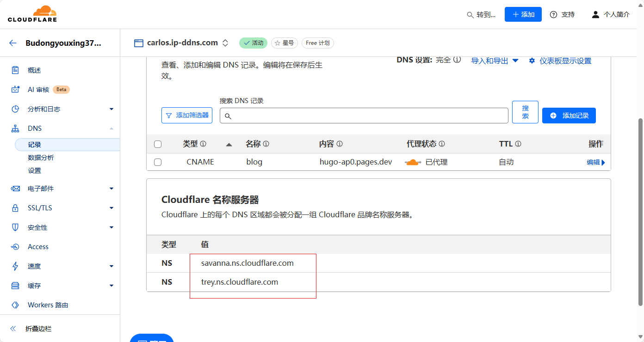Open domain switcher for carlos.ip-ddns.com

pos(225,43)
